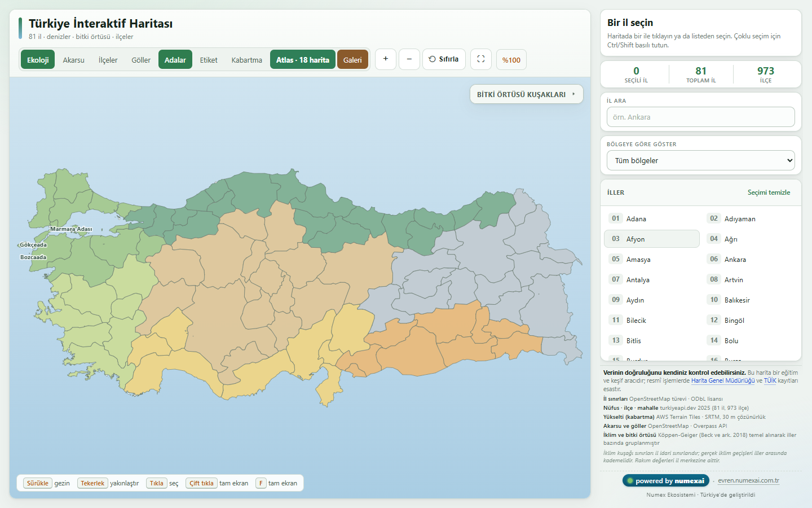812x508 pixels.
Task: Expand the Bitki Örtüsü Kuşakları legend
Action: tap(527, 94)
